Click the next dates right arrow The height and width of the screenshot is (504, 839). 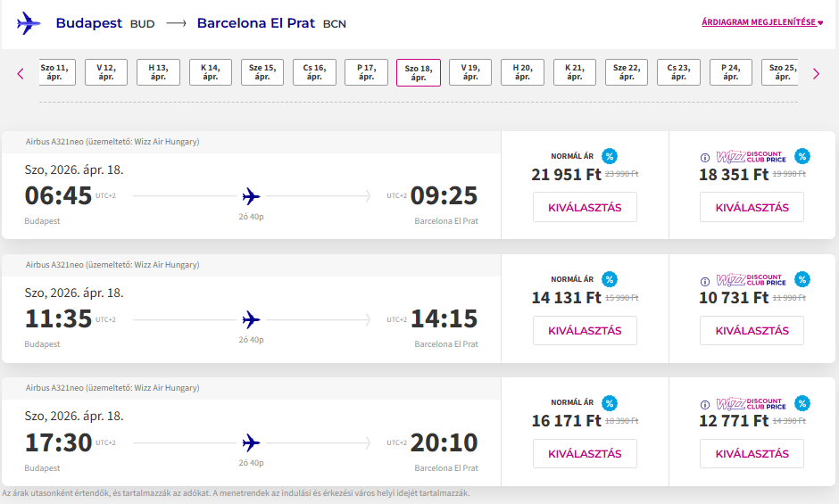816,73
